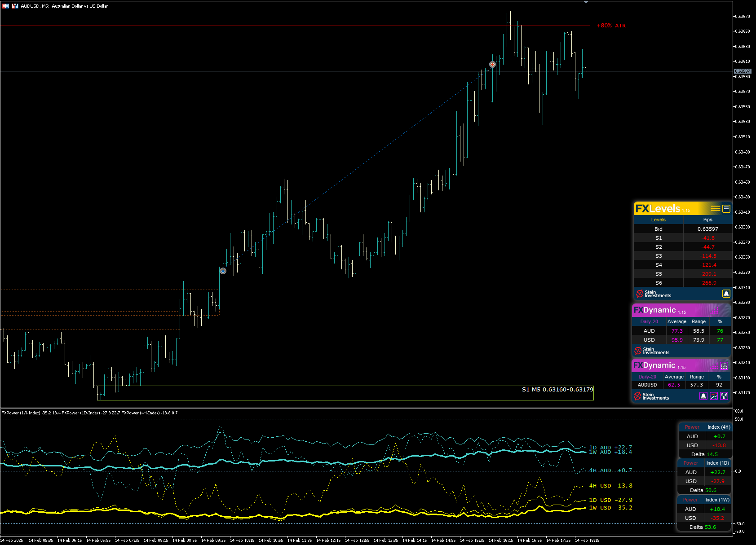The height and width of the screenshot is (545, 756).
Task: Click the Stein Investments logo under FXLevels
Action: (653, 294)
